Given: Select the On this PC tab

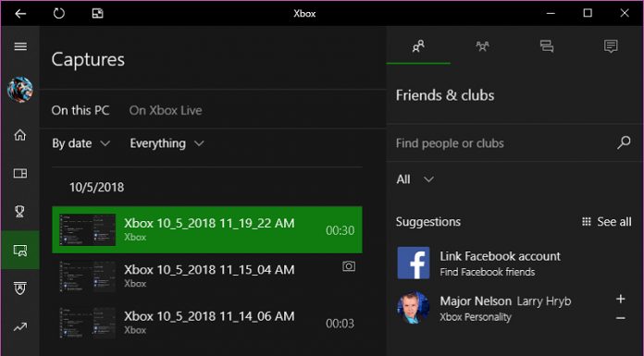Looking at the screenshot, I should coord(80,110).
